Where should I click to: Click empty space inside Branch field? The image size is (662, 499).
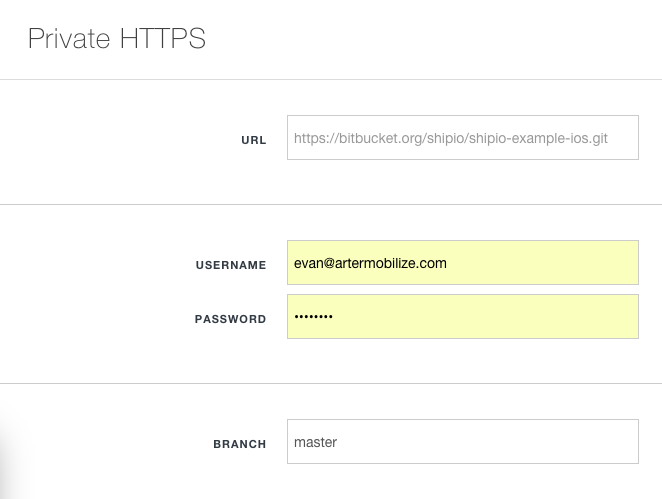[488, 442]
